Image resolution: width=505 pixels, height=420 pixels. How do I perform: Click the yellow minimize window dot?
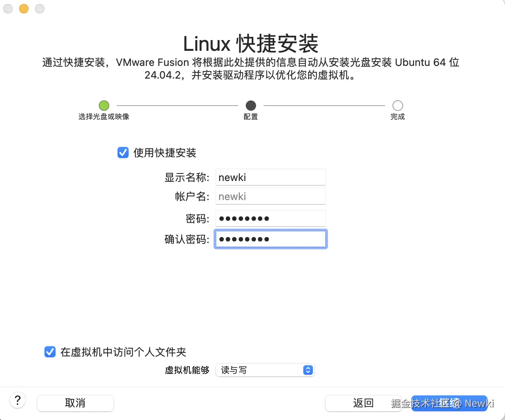pos(24,8)
